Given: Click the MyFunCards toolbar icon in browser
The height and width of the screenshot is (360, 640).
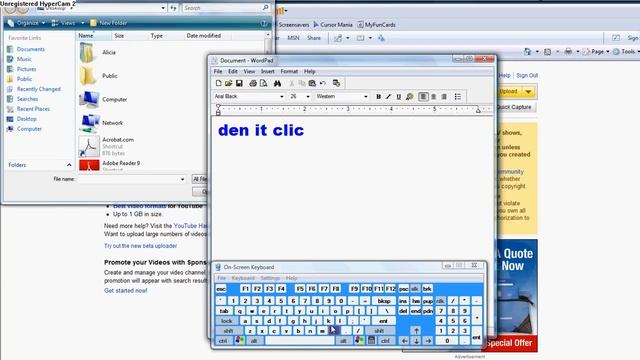Looking at the screenshot, I should pyautogui.click(x=376, y=25).
